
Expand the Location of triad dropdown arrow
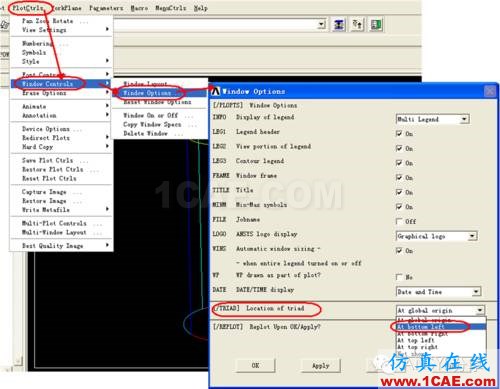point(480,310)
